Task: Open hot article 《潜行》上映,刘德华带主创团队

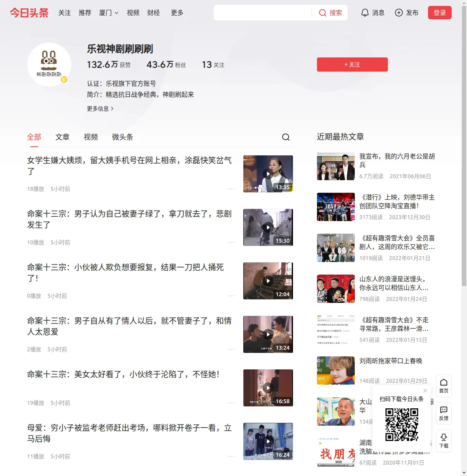Action: 397,201
